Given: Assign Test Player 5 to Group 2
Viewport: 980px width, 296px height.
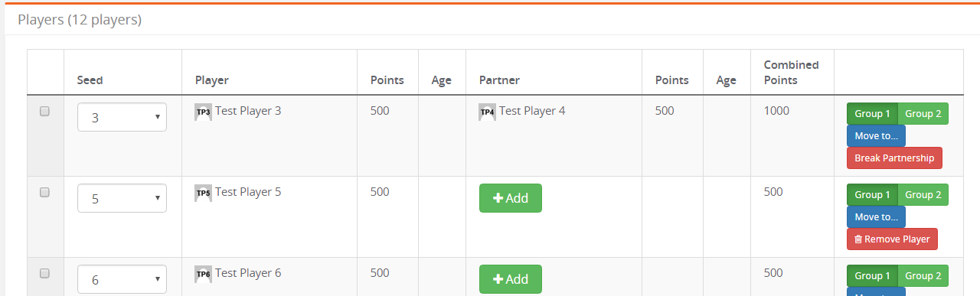Looking at the screenshot, I should pos(923,194).
